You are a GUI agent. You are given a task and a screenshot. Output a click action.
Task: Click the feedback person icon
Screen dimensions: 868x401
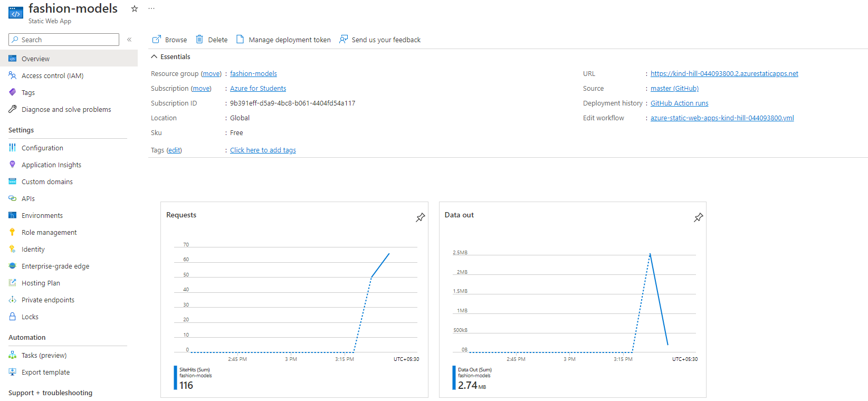click(x=344, y=40)
